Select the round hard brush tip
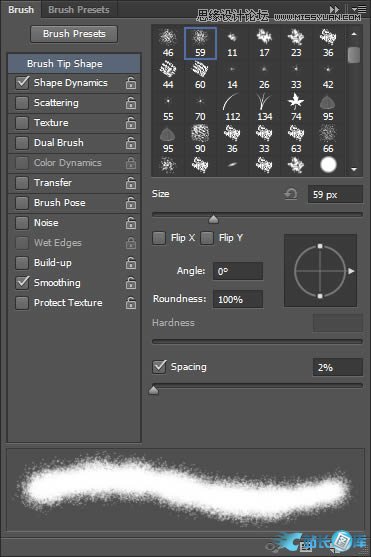The image size is (371, 557). (x=328, y=165)
